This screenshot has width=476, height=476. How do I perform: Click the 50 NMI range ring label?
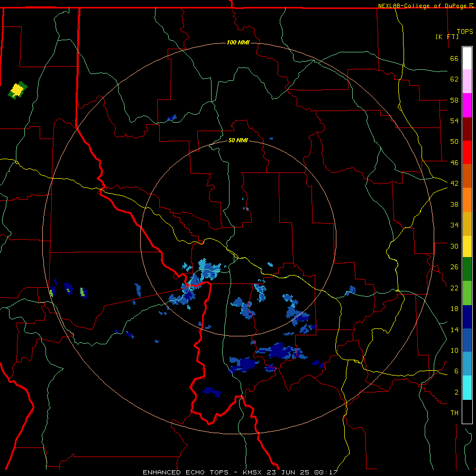coord(238,140)
